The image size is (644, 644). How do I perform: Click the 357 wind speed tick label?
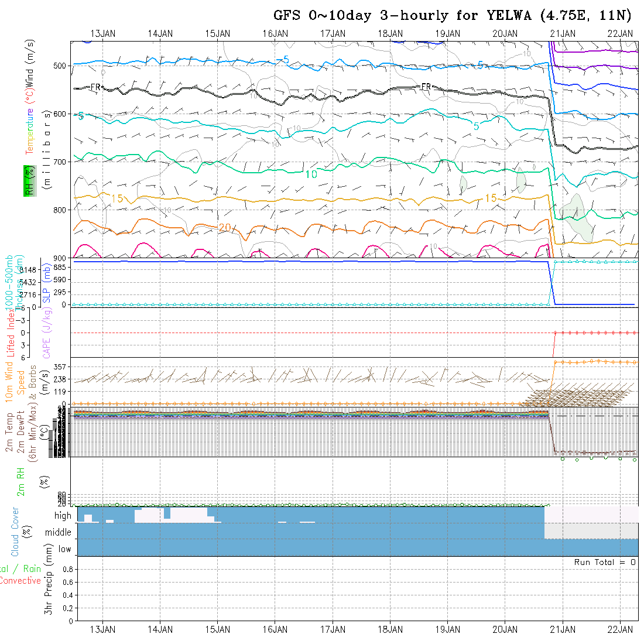[x=62, y=366]
